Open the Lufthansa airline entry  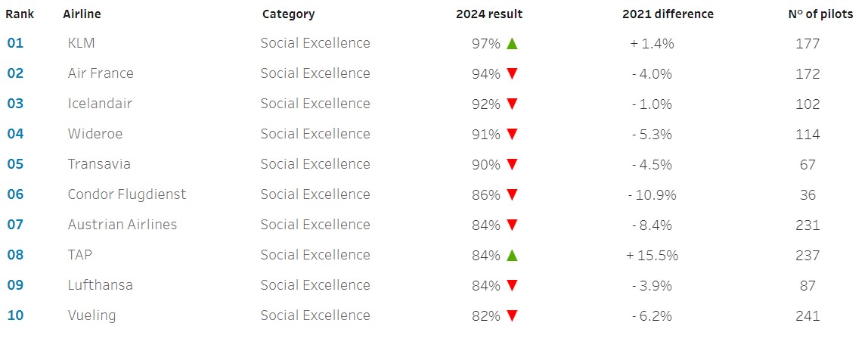(100, 285)
